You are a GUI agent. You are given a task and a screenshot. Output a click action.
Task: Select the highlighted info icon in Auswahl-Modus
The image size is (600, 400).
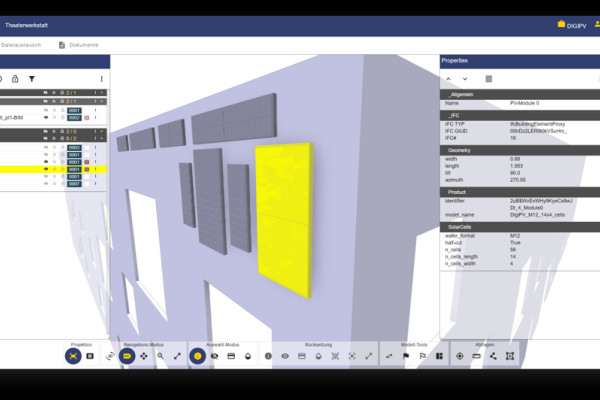coord(197,356)
